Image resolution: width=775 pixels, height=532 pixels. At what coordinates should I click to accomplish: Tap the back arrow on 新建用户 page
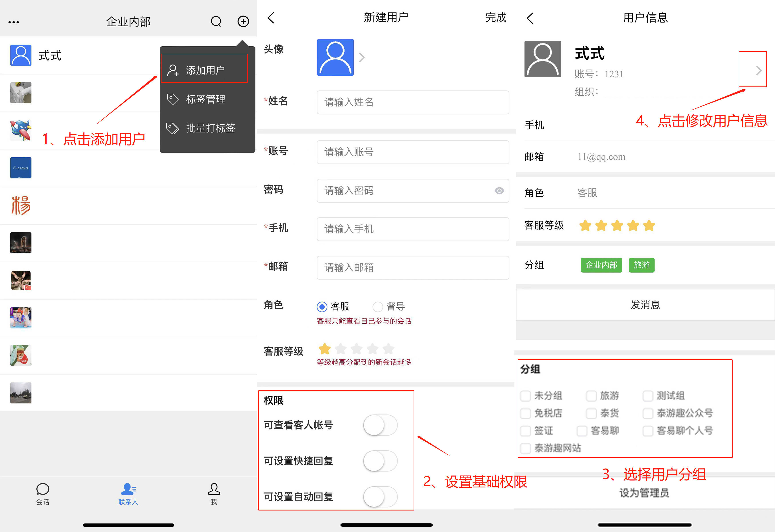click(271, 18)
